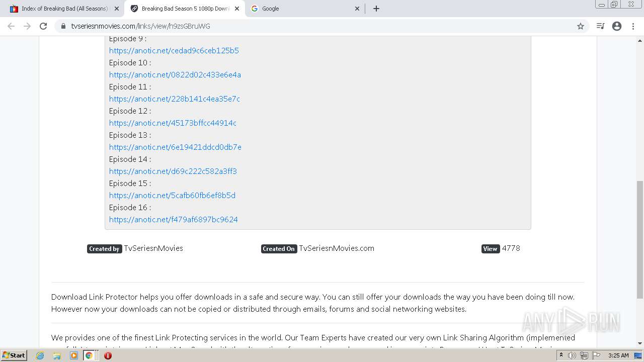Screen dimensions: 644x362
Task: Launch Internet Explorer from the taskbar
Action: pos(40,355)
